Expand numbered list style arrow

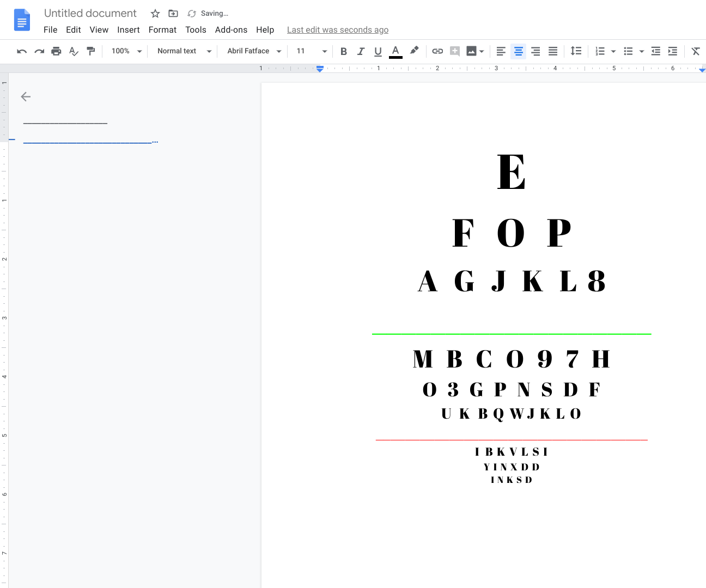click(613, 52)
